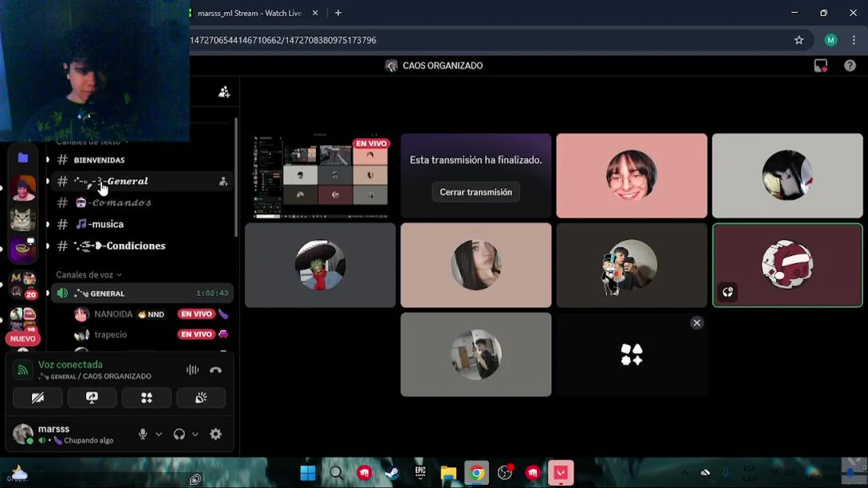Open Epic Games launcher from taskbar
Image resolution: width=868 pixels, height=488 pixels.
coord(420,473)
